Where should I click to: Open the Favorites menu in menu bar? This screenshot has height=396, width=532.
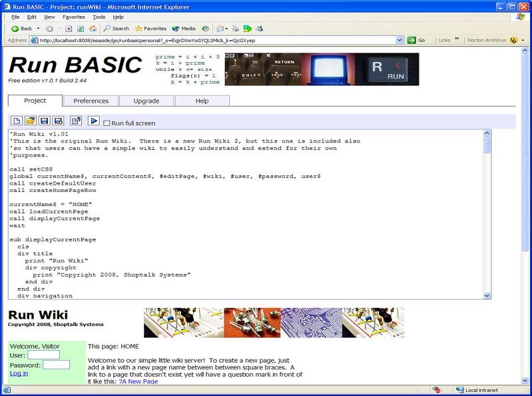tap(73, 17)
